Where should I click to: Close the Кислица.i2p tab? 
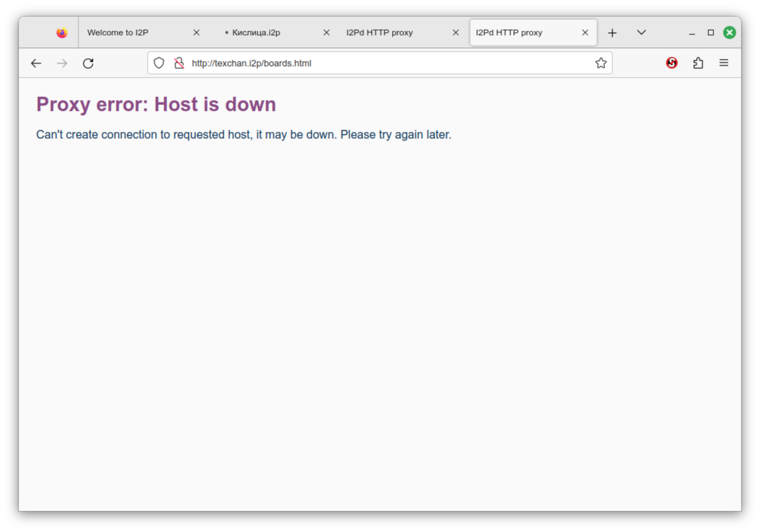[x=326, y=33]
